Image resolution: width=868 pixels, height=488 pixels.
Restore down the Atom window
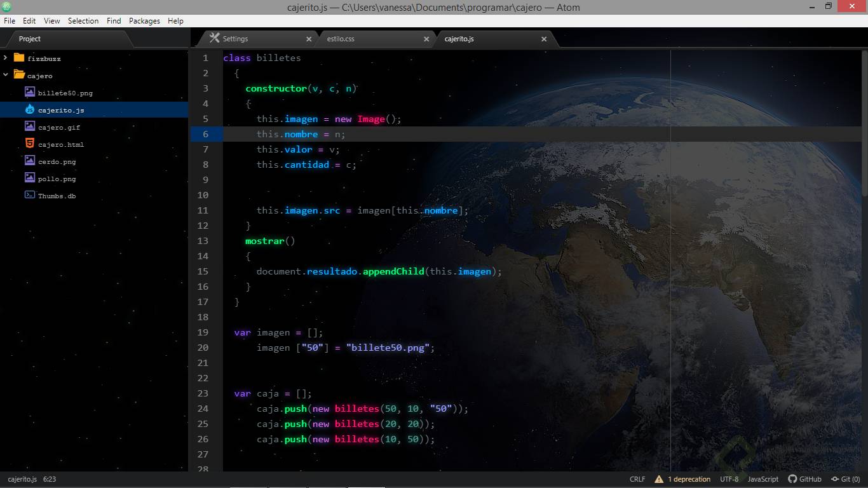click(x=829, y=7)
